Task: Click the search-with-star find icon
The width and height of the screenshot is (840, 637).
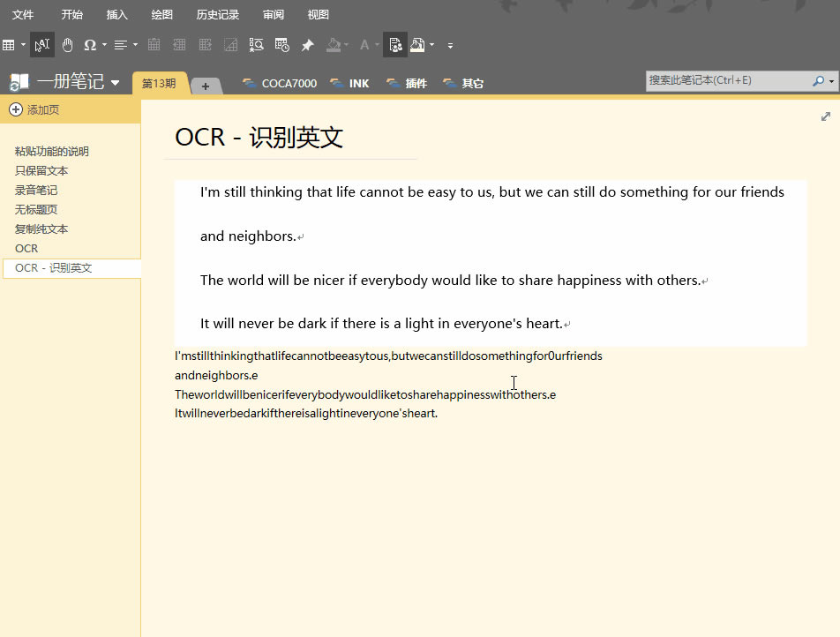Action: pos(256,45)
